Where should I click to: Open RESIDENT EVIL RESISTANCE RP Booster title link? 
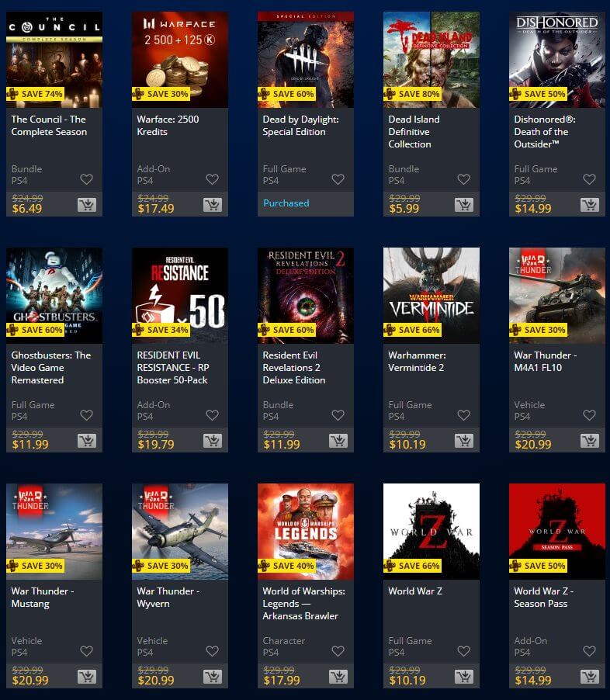[x=173, y=367]
